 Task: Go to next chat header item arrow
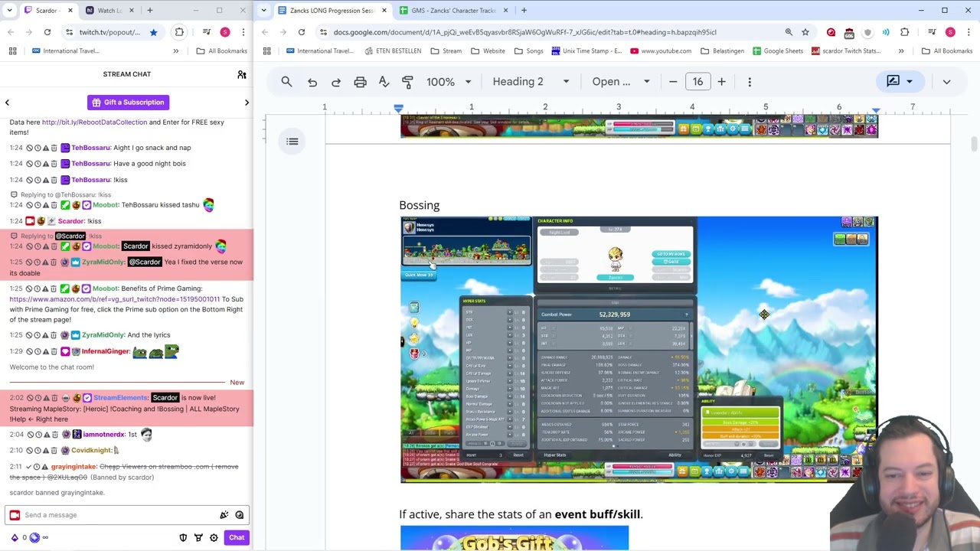pyautogui.click(x=247, y=103)
